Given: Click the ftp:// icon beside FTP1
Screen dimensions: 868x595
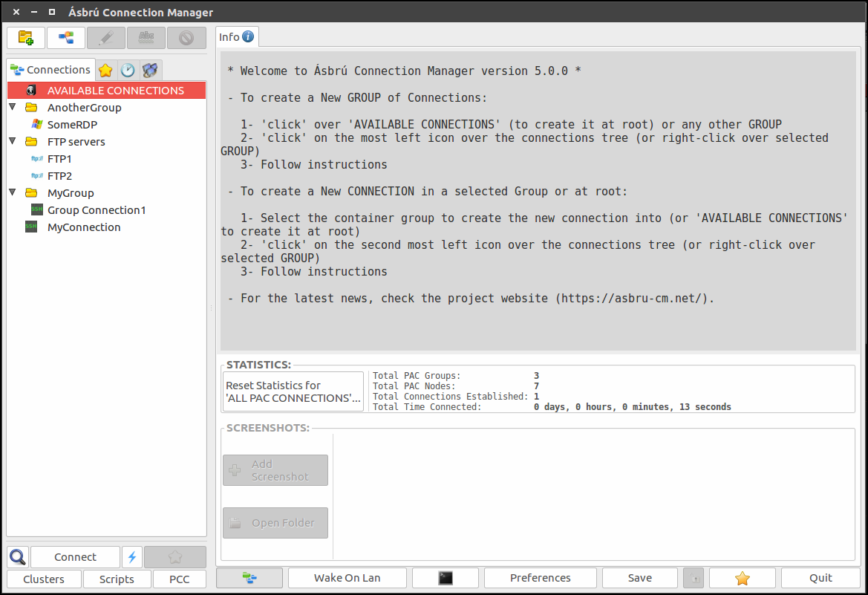Looking at the screenshot, I should [x=37, y=158].
